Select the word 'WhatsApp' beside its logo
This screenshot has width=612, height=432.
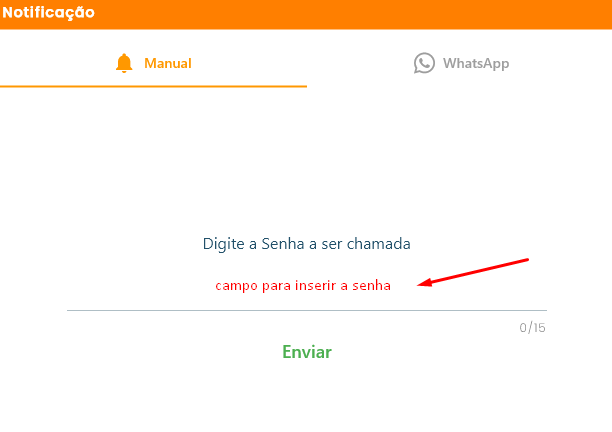pos(476,63)
